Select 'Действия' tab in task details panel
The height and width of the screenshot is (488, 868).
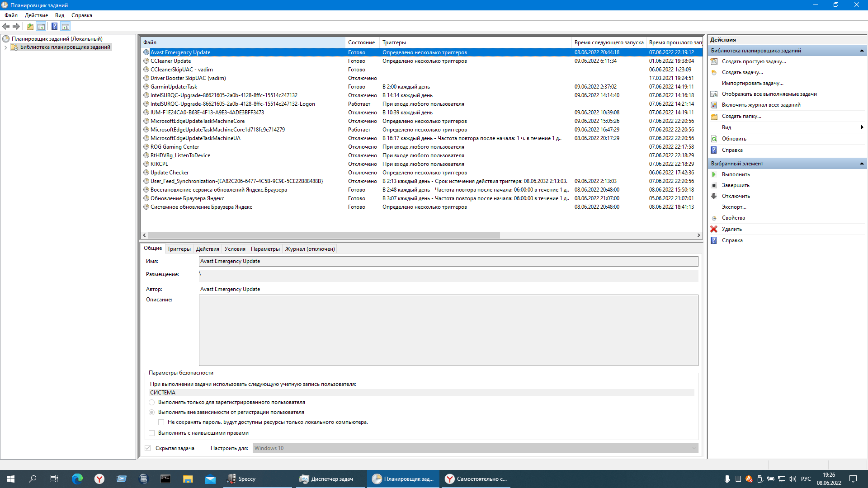point(208,249)
